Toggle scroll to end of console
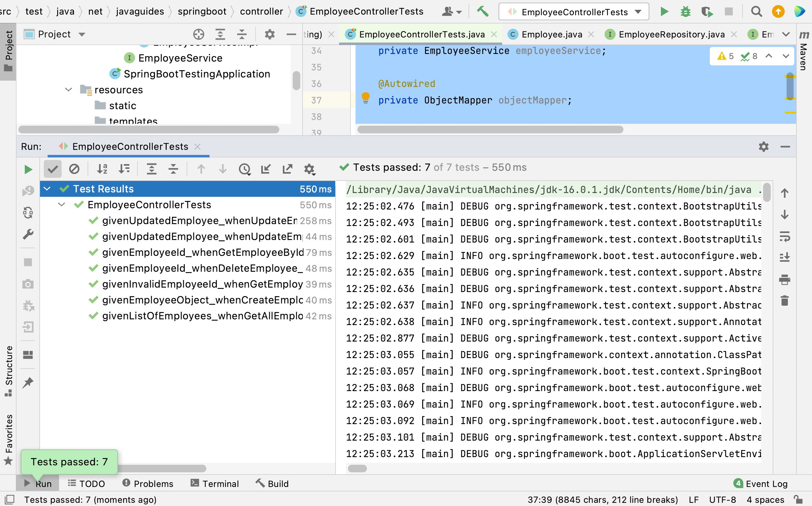 (x=785, y=257)
